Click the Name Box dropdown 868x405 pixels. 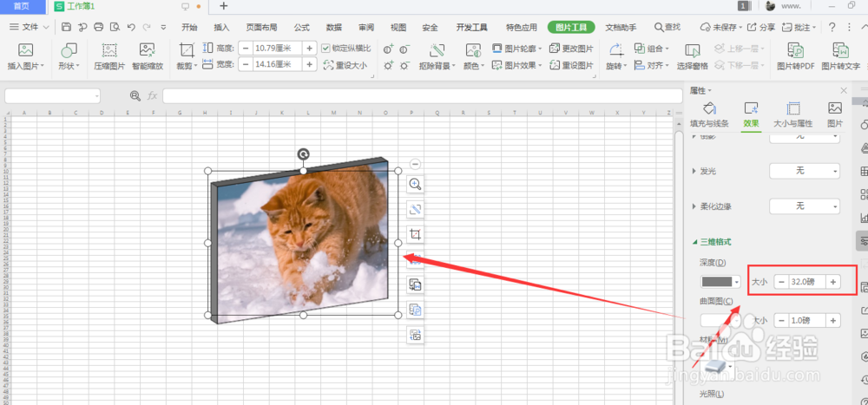[97, 95]
